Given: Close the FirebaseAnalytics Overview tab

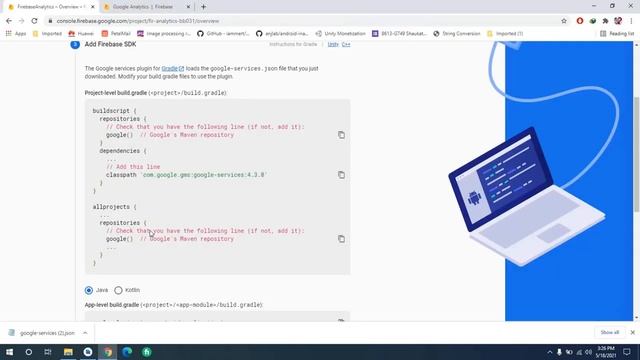Looking at the screenshot, I should 93,7.
